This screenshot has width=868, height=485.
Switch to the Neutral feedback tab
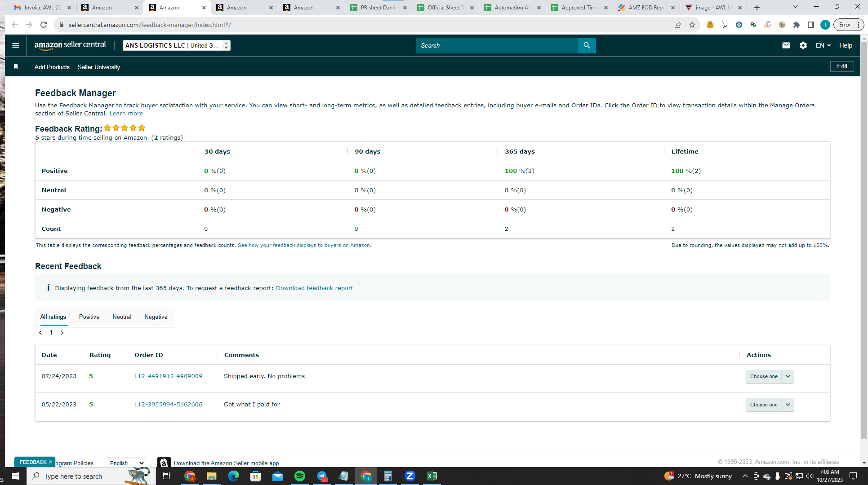click(x=122, y=317)
